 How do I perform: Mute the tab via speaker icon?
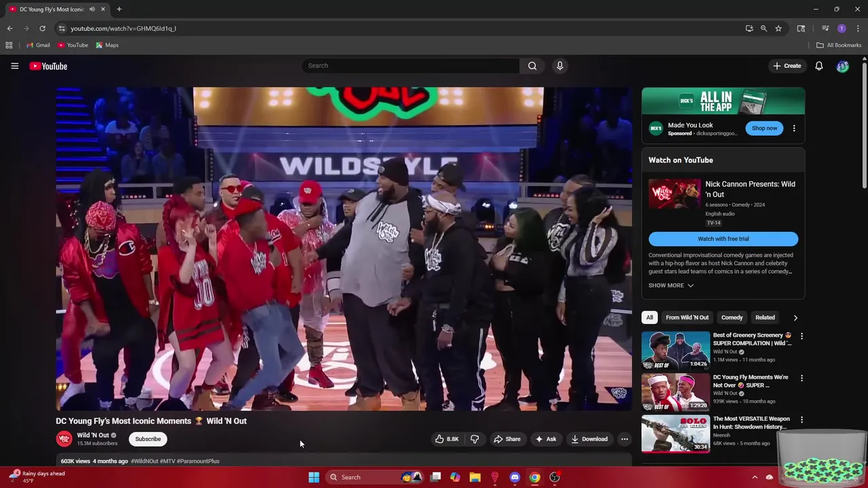tap(92, 9)
